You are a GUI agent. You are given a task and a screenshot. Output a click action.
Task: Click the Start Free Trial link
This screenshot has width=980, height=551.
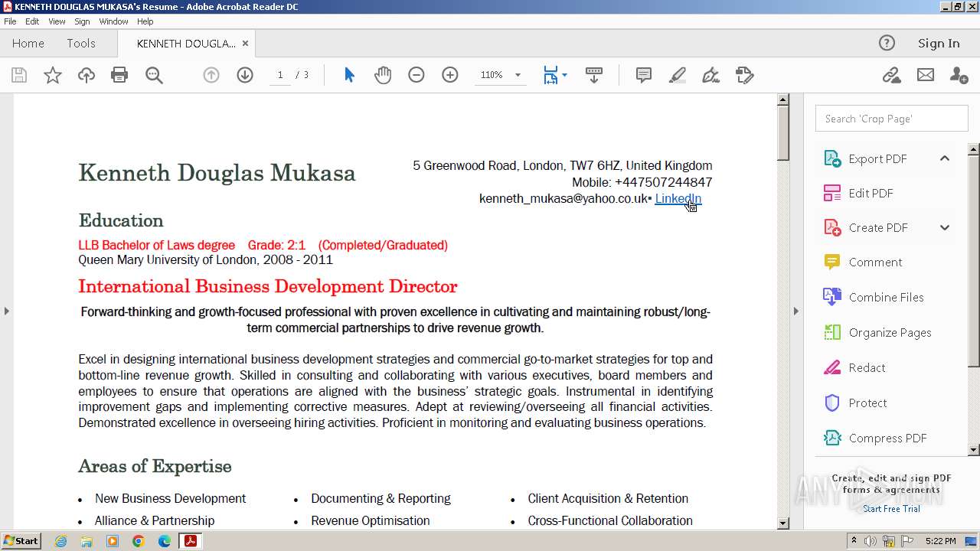point(891,509)
